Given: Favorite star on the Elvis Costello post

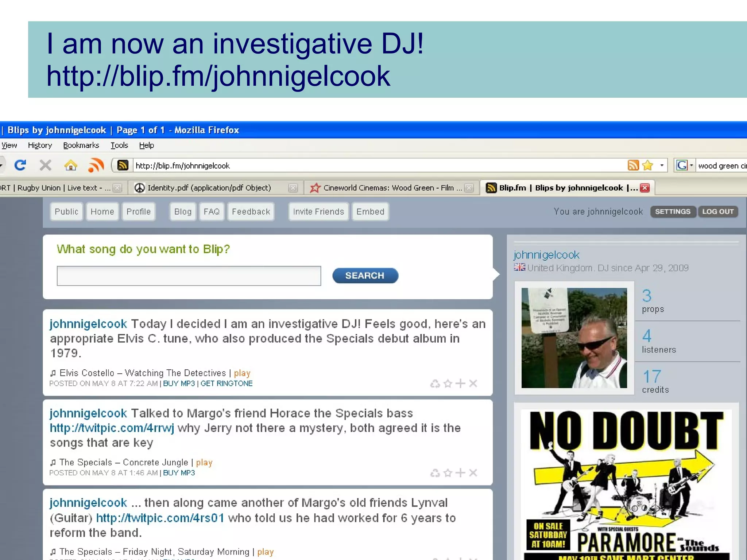Looking at the screenshot, I should tap(448, 384).
